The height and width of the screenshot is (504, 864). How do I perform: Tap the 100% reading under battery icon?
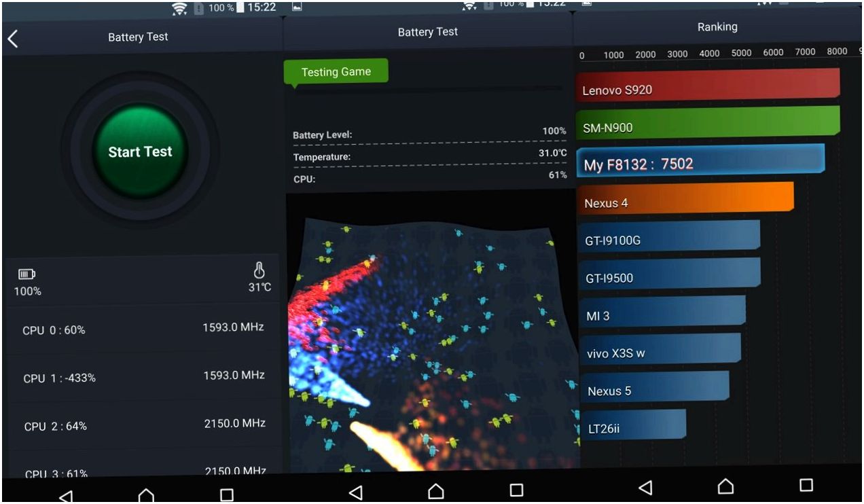[28, 291]
